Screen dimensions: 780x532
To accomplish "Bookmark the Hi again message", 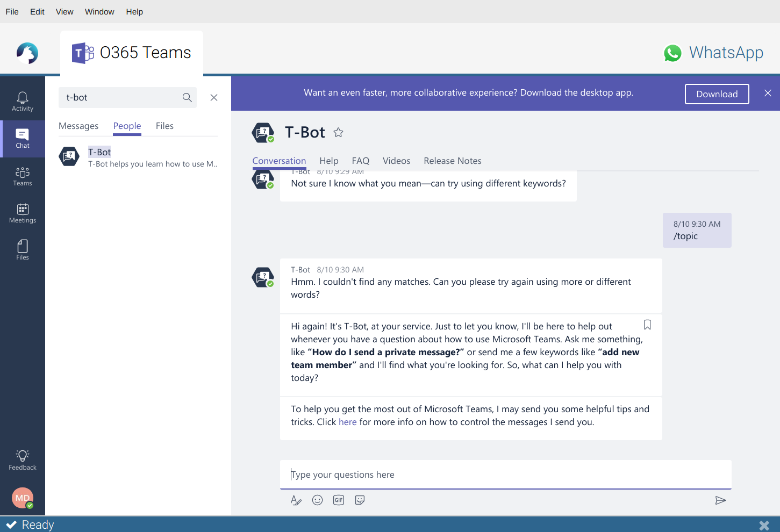I will (x=647, y=325).
